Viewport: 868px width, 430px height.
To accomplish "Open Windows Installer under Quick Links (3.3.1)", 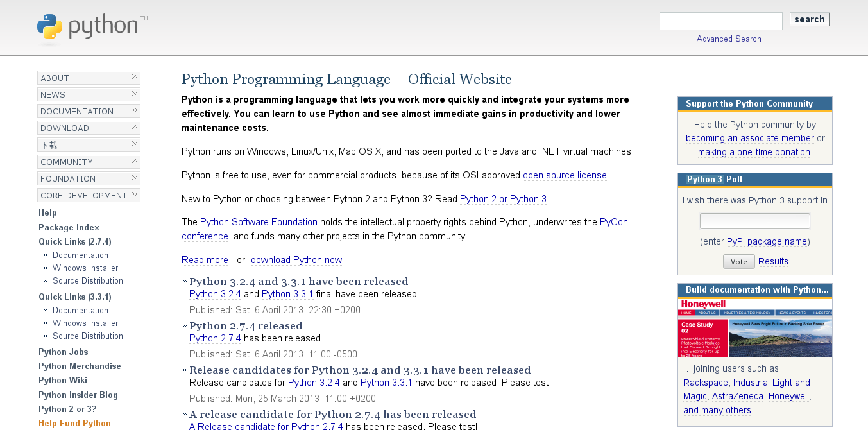I will (85, 323).
